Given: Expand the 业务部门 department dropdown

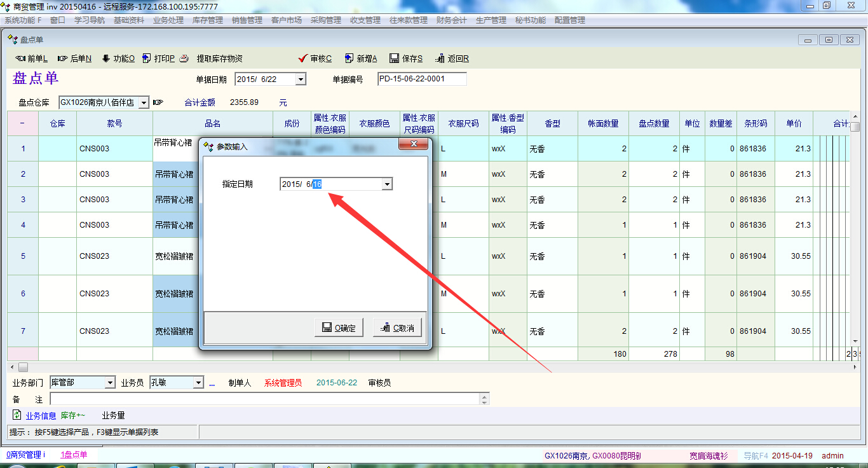Looking at the screenshot, I should 110,383.
